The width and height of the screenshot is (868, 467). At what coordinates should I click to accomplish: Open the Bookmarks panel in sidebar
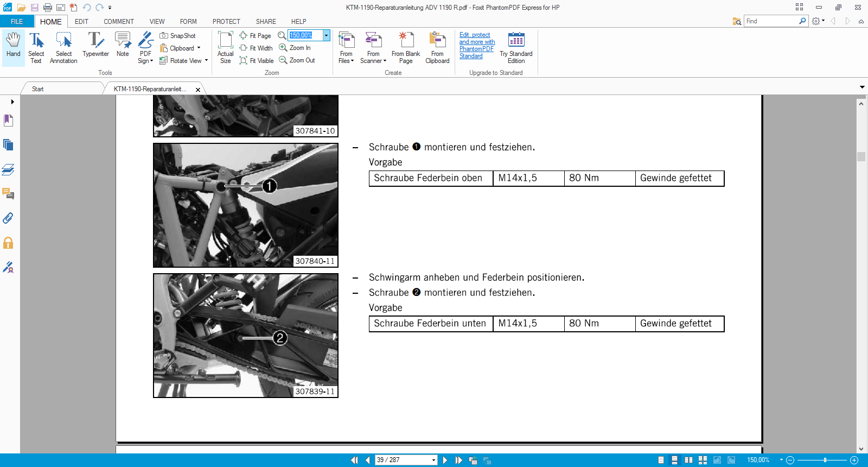coord(8,120)
